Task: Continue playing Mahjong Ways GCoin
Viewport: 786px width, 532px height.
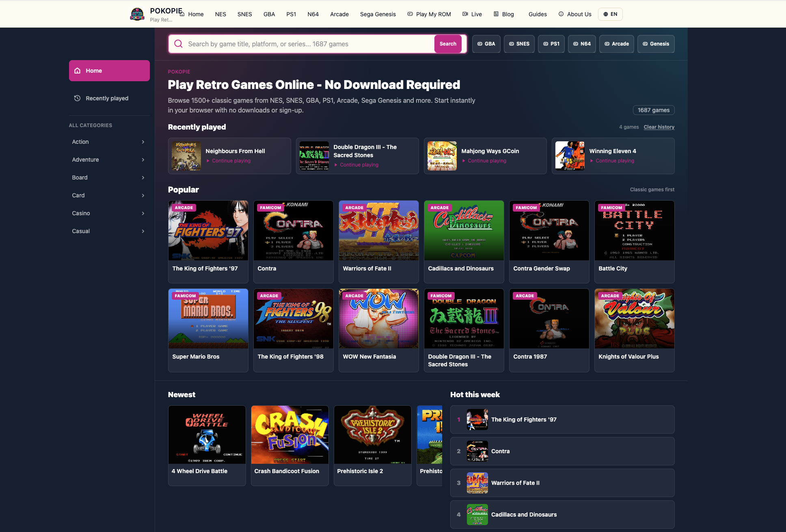Action: (487, 161)
